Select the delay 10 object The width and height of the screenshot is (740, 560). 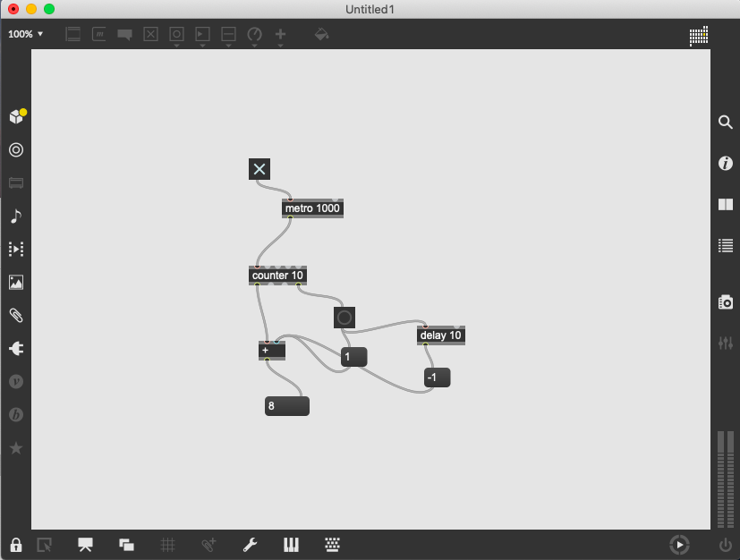pos(441,335)
